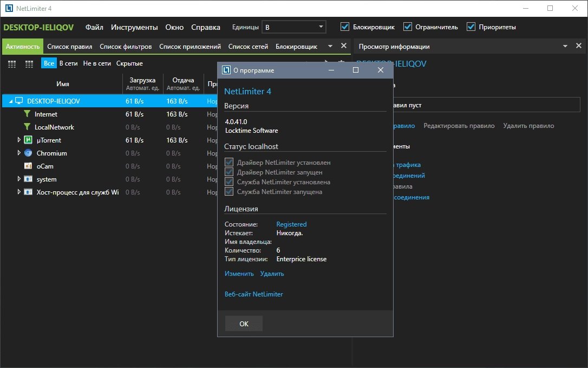Select the LocalNetwork row name
Screen dimensions: 588x368
tap(54, 127)
